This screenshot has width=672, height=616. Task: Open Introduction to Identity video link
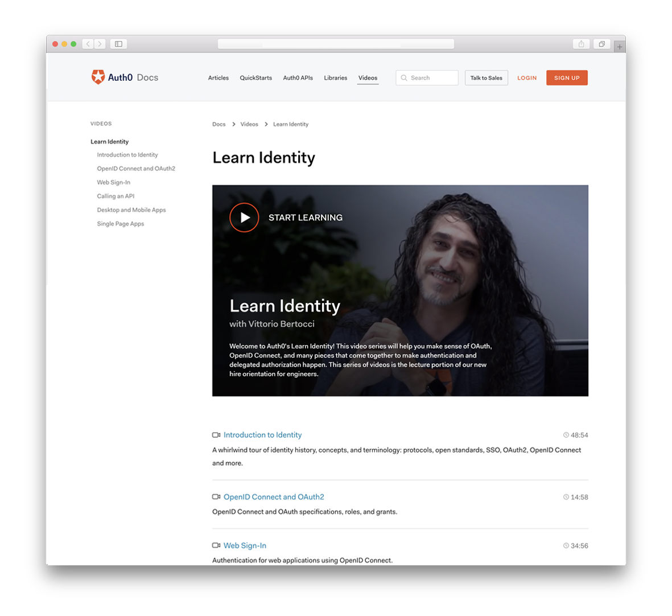click(x=263, y=434)
